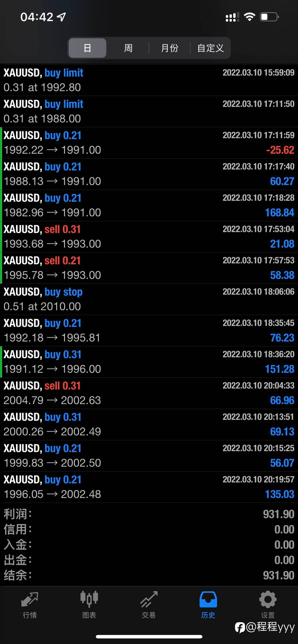Screen dimensions: 298x644
Task: Select the 月份 month period tab
Action: click(x=170, y=48)
